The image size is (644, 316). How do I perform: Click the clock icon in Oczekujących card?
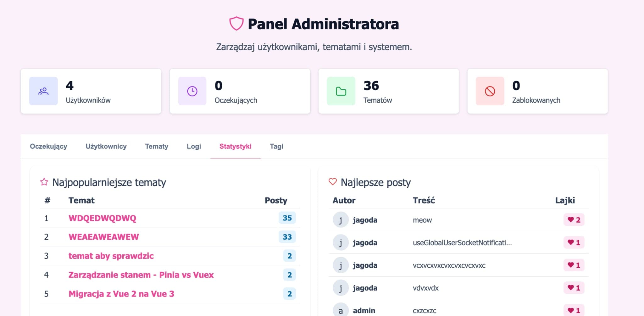point(192,91)
